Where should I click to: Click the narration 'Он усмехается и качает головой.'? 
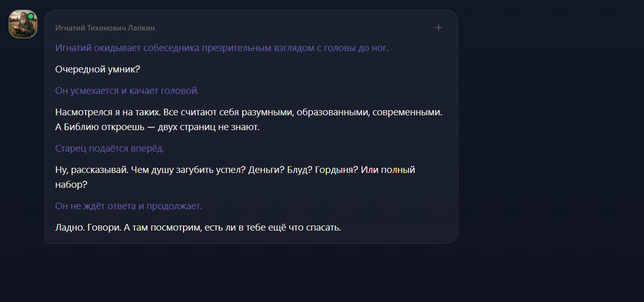pyautogui.click(x=127, y=91)
